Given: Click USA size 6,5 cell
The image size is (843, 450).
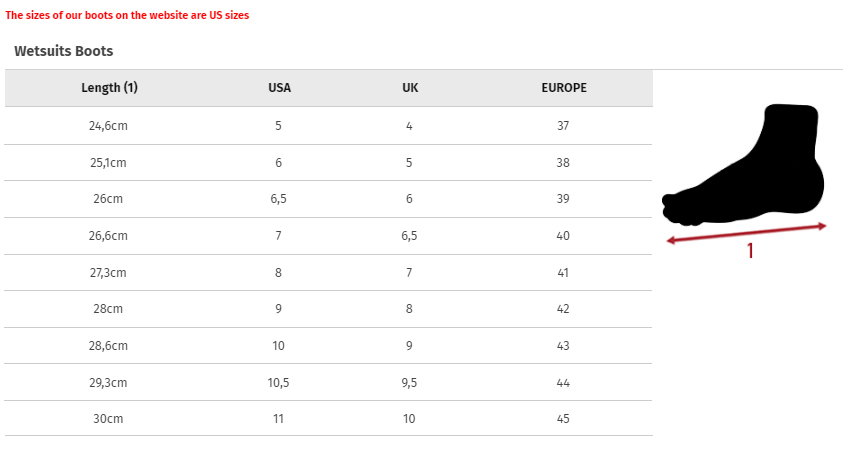Looking at the screenshot, I should [x=278, y=199].
